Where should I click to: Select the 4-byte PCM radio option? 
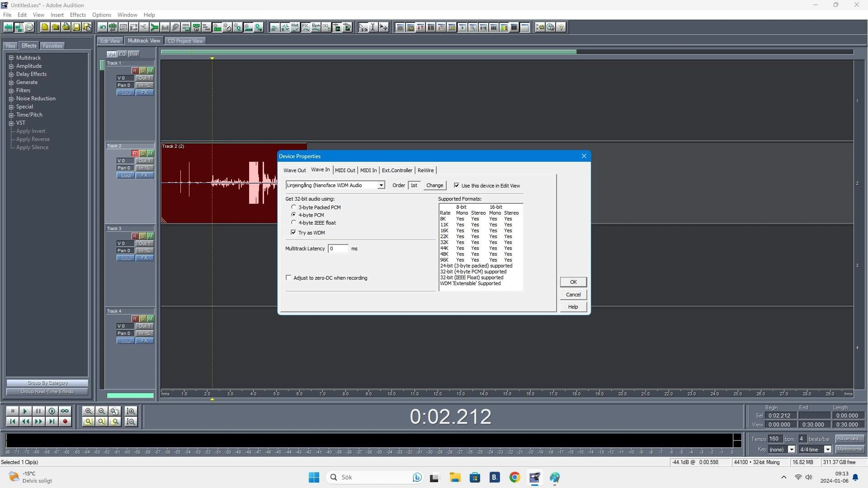click(x=293, y=215)
